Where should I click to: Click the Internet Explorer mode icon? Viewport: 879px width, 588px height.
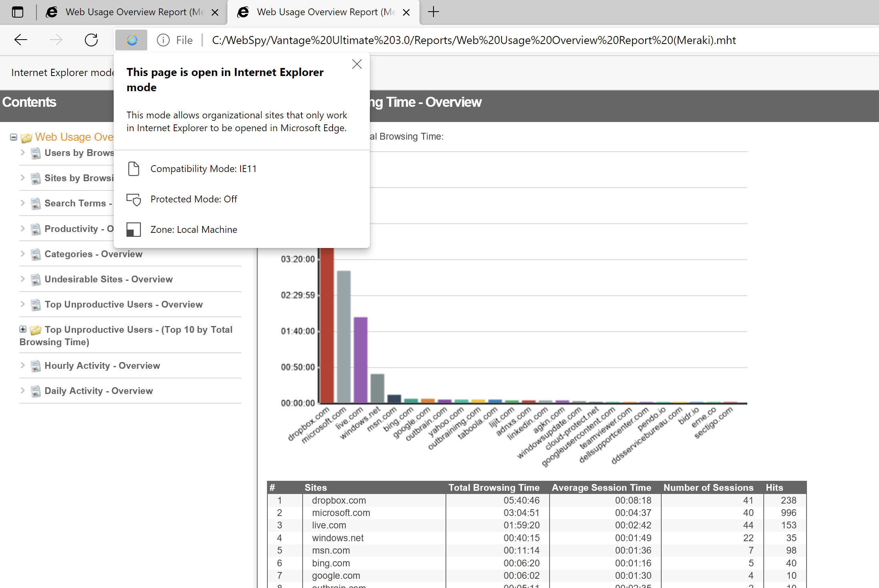point(131,40)
